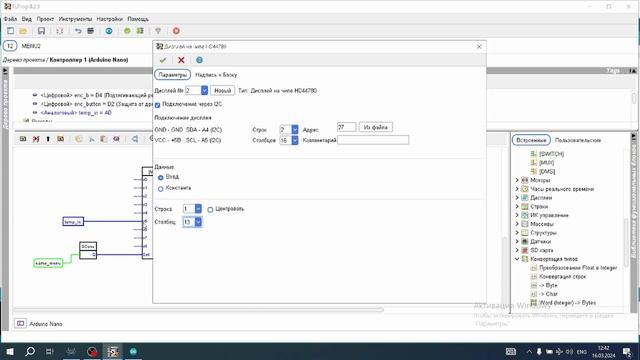Expand the Массивы library category
Screen dimensions: 640x360
coord(517,224)
